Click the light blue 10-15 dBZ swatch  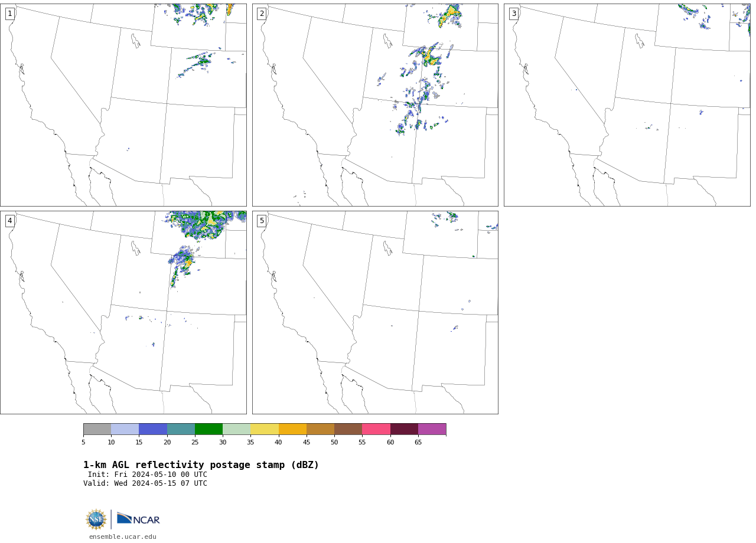pos(125,429)
